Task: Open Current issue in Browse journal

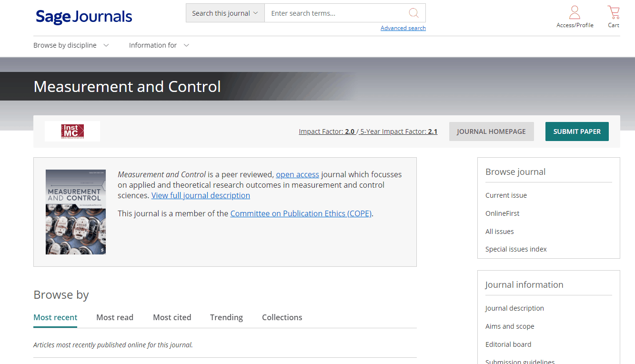Action: point(506,195)
